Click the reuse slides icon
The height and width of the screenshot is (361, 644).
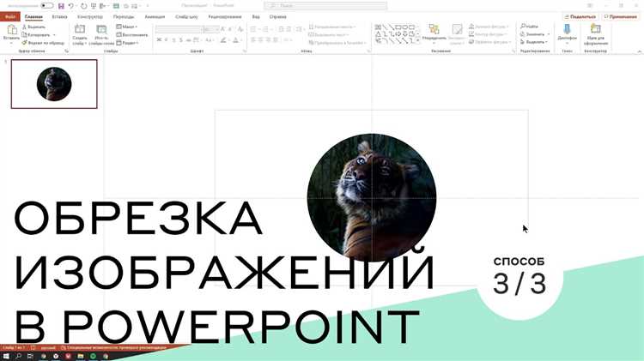(101, 29)
